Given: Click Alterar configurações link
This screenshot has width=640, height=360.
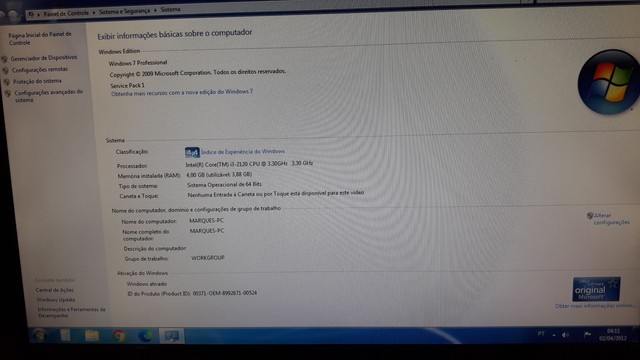Looking at the screenshot, I should tap(611, 219).
